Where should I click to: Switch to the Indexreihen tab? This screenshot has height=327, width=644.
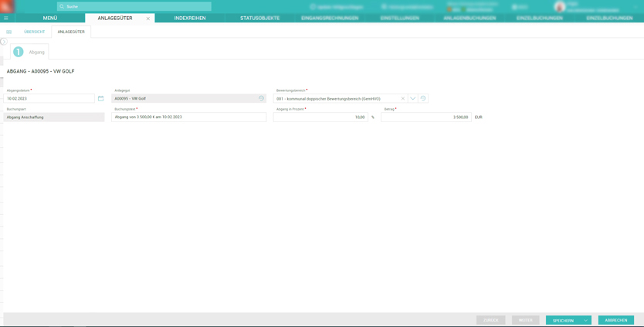point(190,18)
